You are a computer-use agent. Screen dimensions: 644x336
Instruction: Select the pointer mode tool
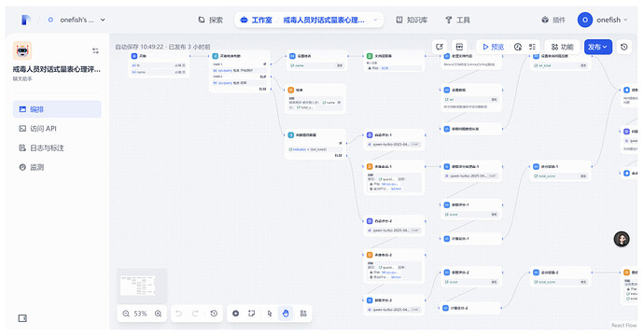click(x=270, y=314)
